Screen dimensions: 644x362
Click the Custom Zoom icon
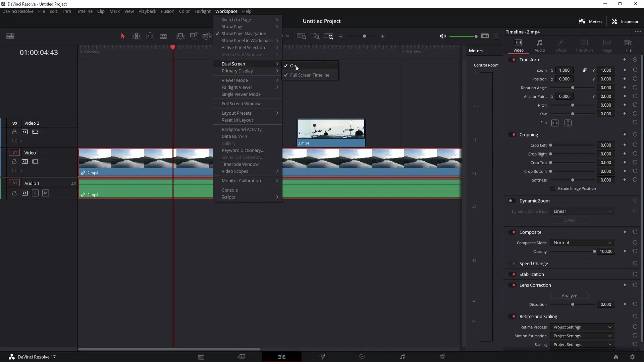[328, 36]
